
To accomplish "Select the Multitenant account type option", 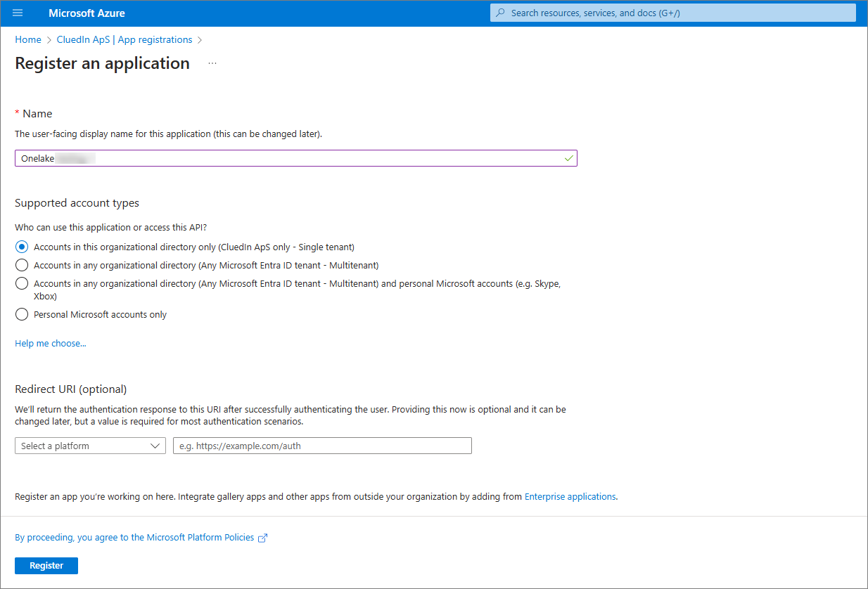I will point(21,265).
